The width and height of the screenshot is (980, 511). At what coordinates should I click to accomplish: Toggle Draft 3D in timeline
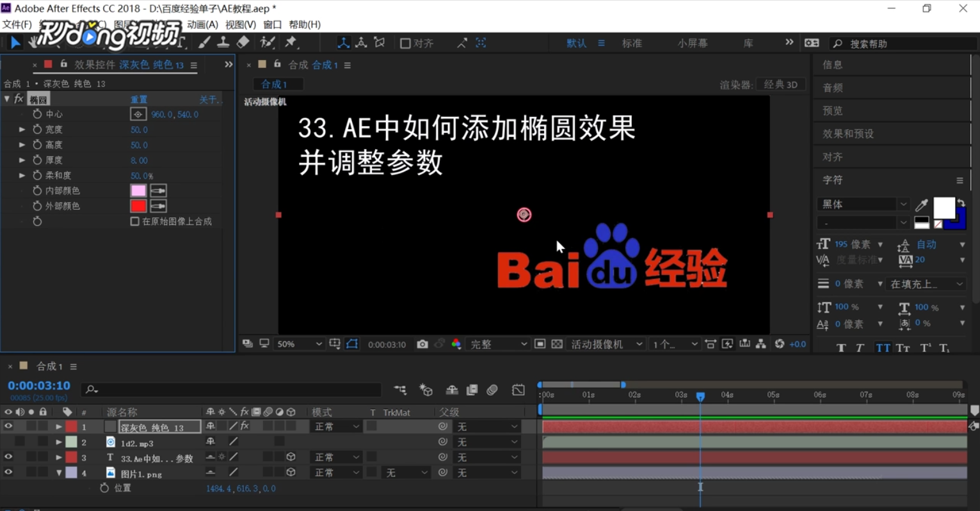(426, 389)
